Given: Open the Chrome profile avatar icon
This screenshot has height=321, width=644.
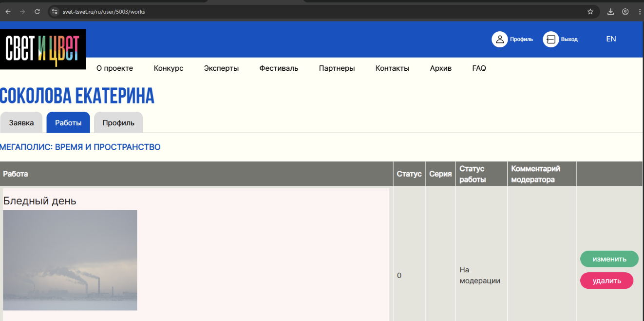Looking at the screenshot, I should (625, 12).
